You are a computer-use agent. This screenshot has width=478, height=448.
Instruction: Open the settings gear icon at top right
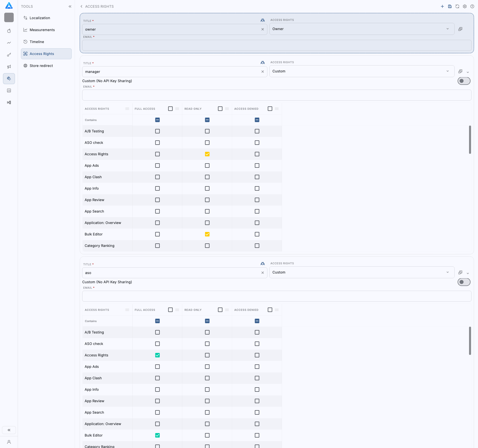pos(465,6)
